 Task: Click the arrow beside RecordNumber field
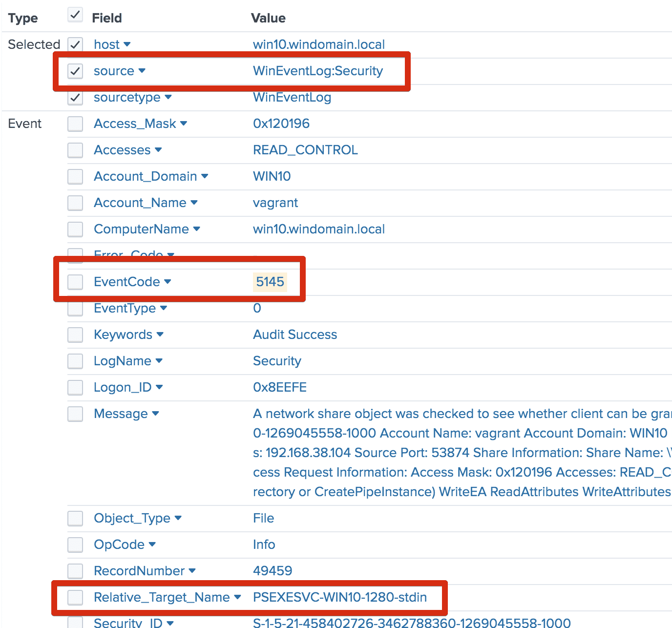tap(192, 571)
